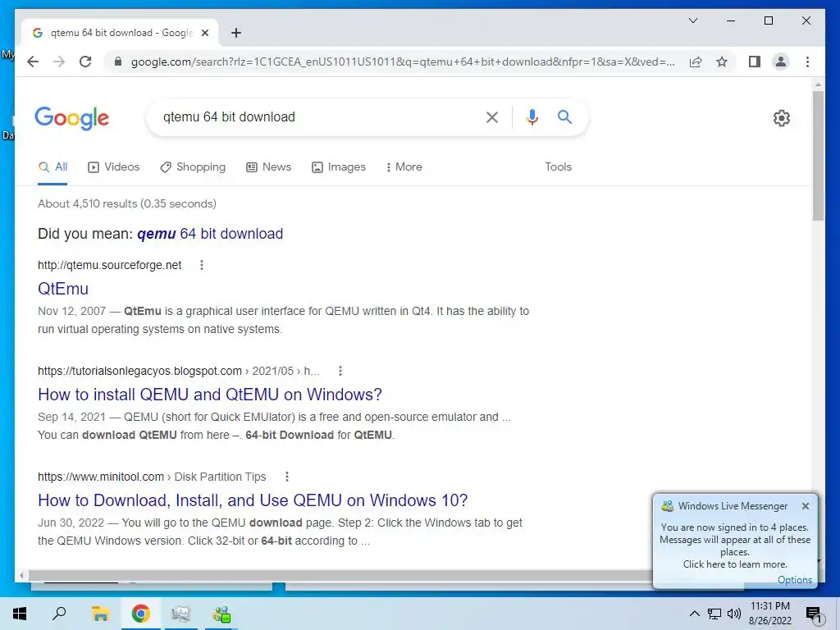Image resolution: width=840 pixels, height=630 pixels.
Task: Click the About 4,510 results text
Action: coord(127,203)
